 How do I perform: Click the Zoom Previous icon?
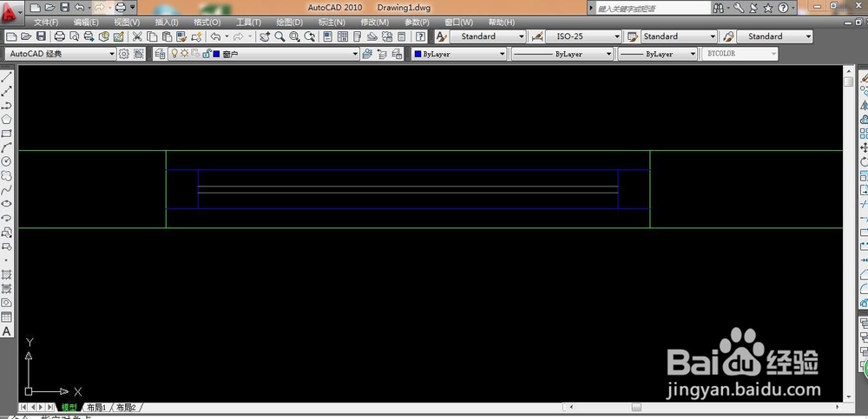click(x=310, y=36)
